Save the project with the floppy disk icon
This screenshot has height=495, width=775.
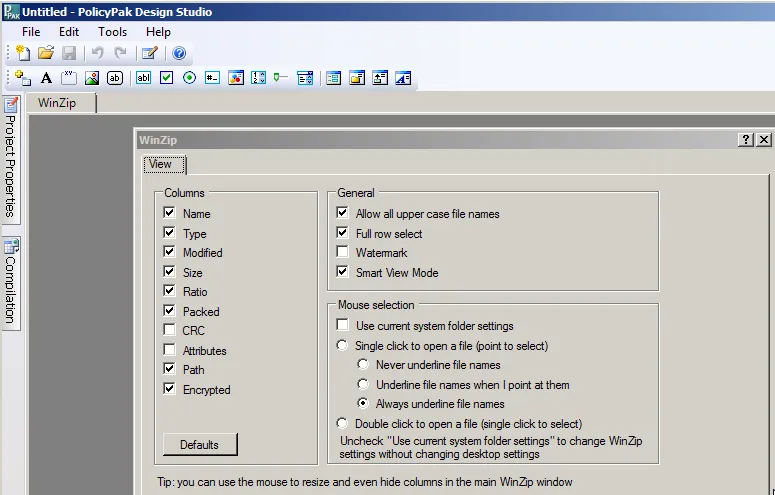(69, 53)
